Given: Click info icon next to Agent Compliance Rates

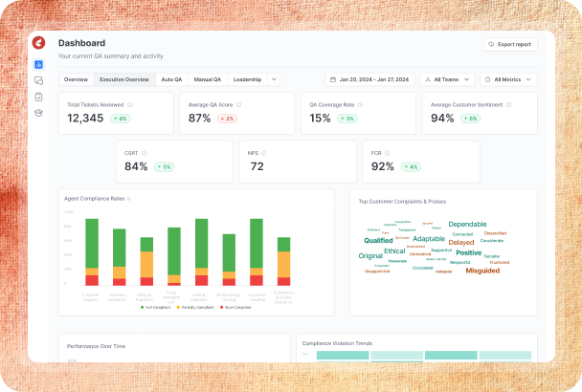Looking at the screenshot, I should point(128,199).
